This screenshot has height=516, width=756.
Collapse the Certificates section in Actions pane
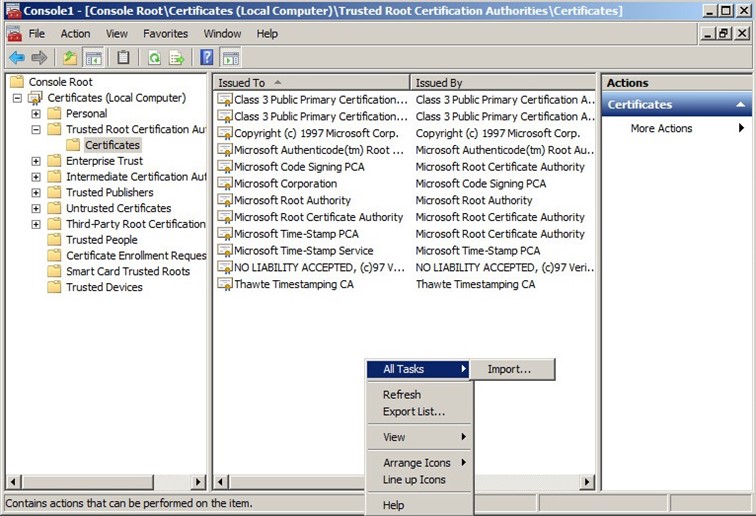click(741, 104)
